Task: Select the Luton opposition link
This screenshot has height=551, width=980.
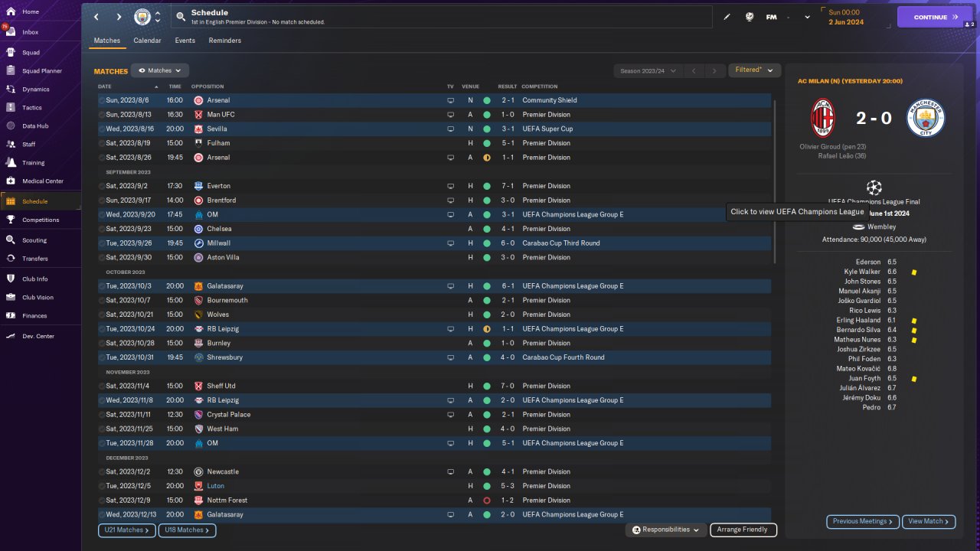Action: coord(216,486)
